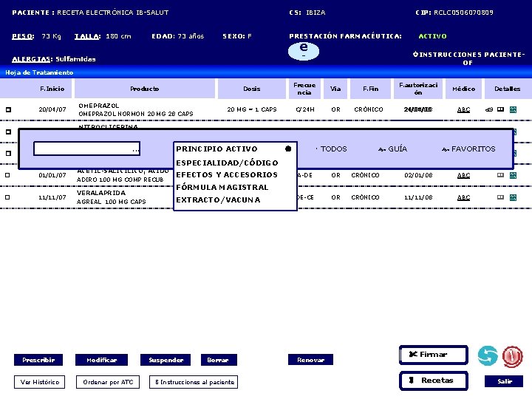Click the red exclamation alert icon
The width and height of the screenshot is (532, 399).
[x=512, y=357]
